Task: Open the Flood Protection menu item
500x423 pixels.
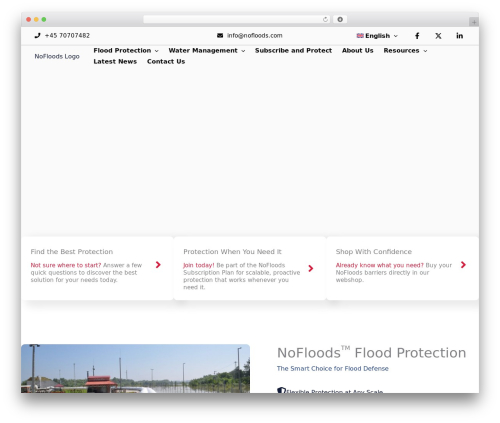Action: 122,51
